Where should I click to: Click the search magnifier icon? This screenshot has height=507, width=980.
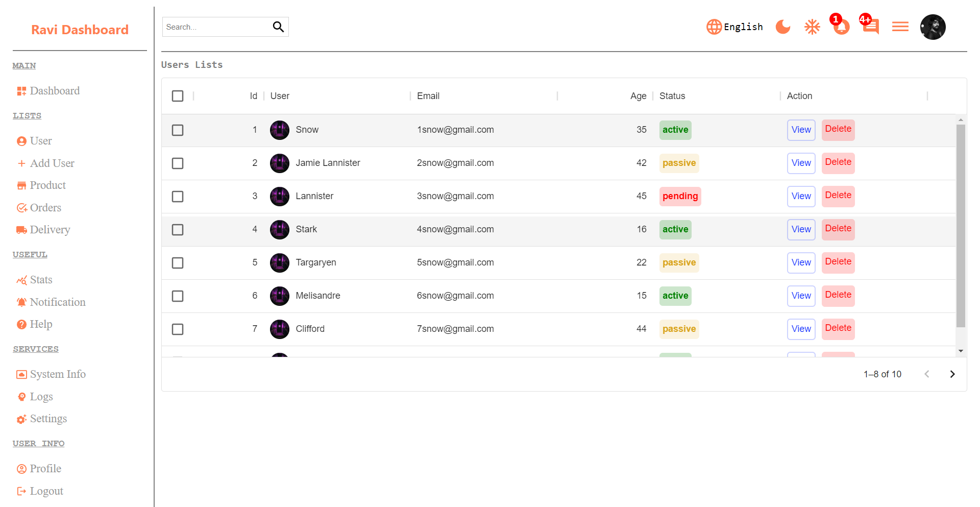tap(278, 26)
